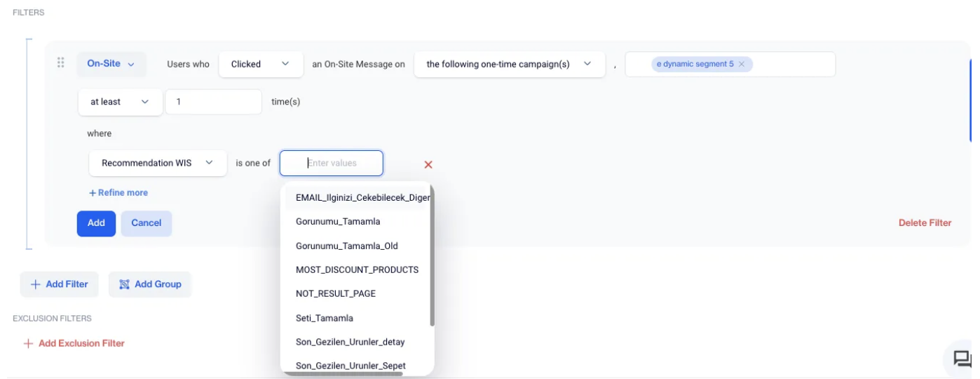Click the drag handle beside On-Site
The width and height of the screenshot is (980, 379).
click(x=61, y=63)
